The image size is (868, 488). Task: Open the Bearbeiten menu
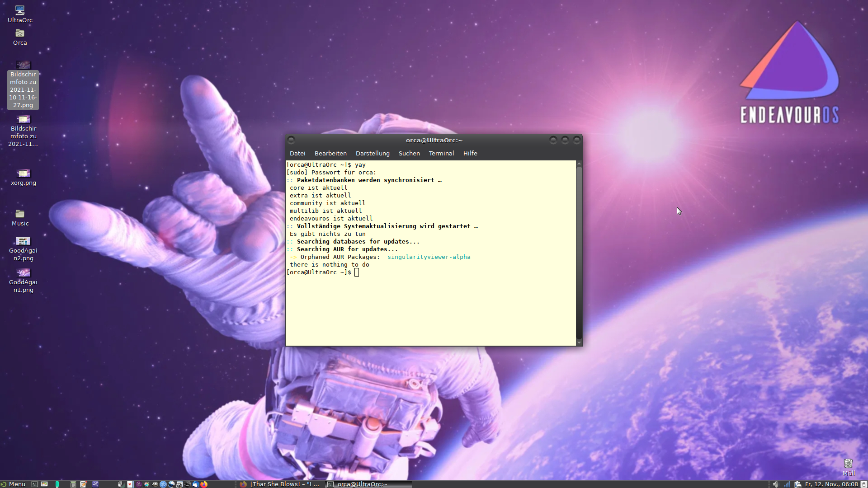(330, 153)
